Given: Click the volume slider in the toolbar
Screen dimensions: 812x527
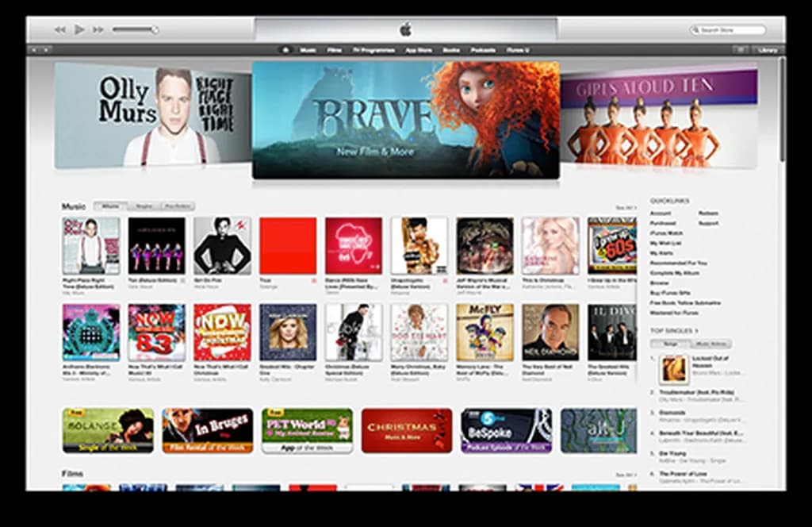Looking at the screenshot, I should coord(134,29).
